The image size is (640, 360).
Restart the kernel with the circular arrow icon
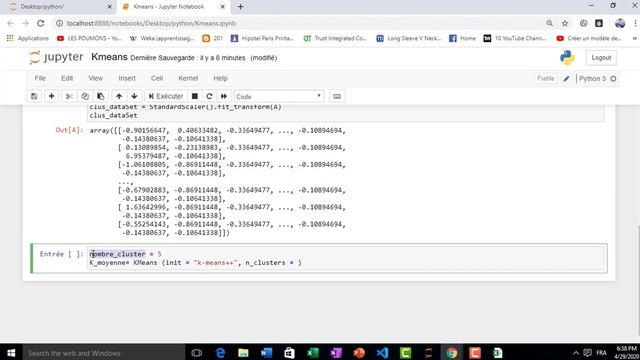(209, 96)
